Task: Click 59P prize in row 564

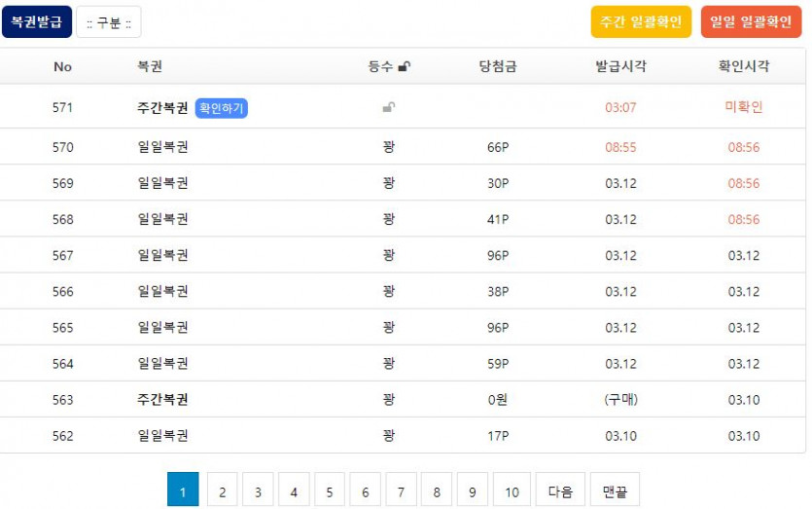Action: tap(498, 364)
